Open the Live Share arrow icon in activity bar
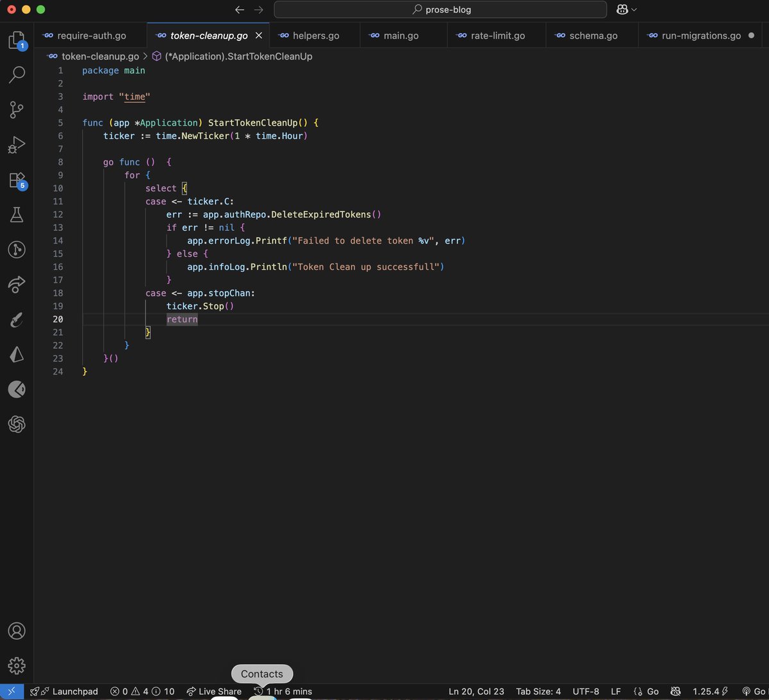The height and width of the screenshot is (700, 769). click(x=17, y=285)
